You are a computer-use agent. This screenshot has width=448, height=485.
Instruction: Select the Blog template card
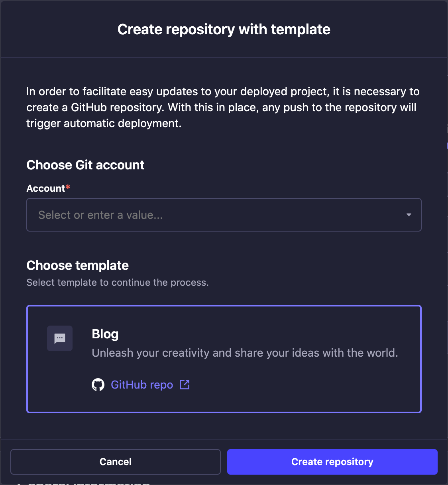tap(224, 359)
